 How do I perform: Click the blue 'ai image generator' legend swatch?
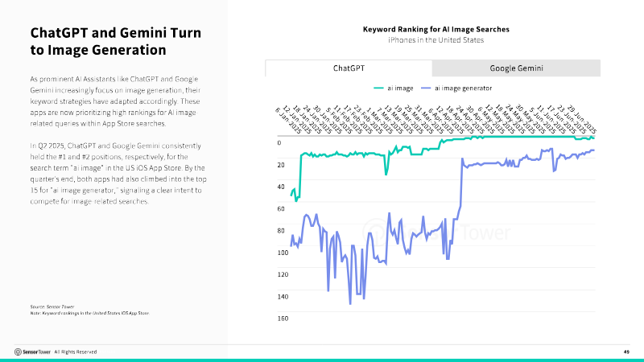click(x=426, y=88)
